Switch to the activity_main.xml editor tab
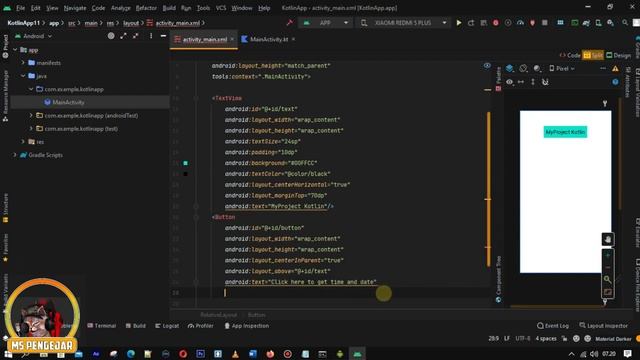Image resolution: width=640 pixels, height=360 pixels. tap(204, 39)
